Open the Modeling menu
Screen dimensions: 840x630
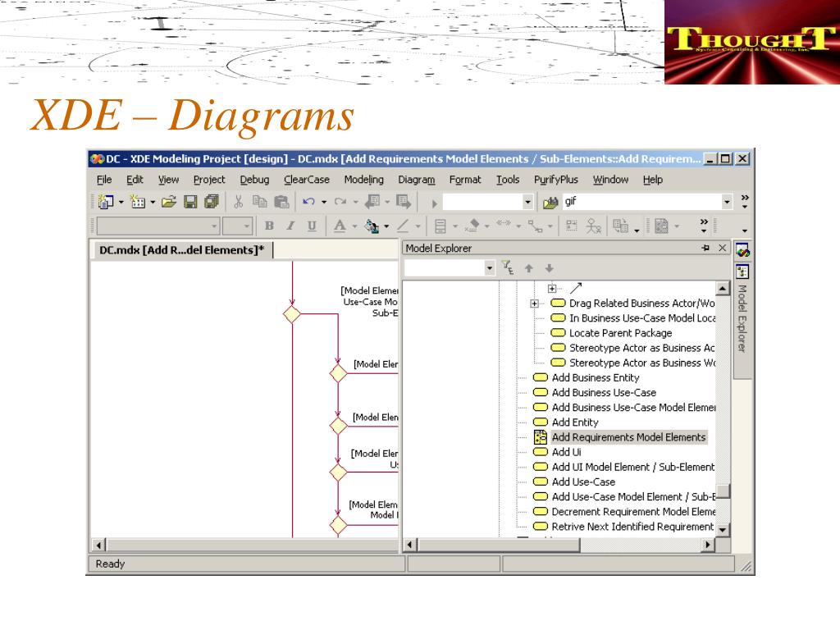tap(363, 180)
